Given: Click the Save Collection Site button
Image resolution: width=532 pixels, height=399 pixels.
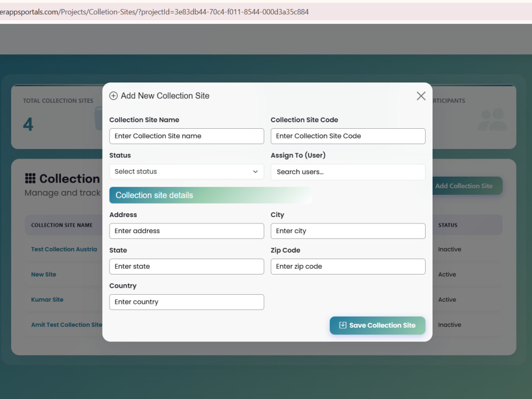Looking at the screenshot, I should (x=377, y=326).
